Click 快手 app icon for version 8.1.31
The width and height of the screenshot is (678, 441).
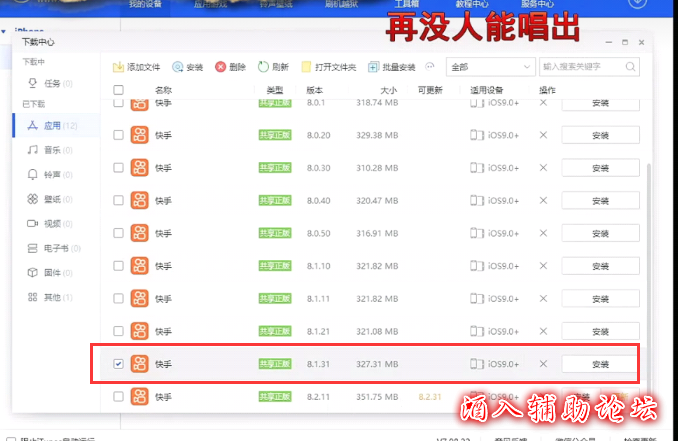(x=140, y=364)
